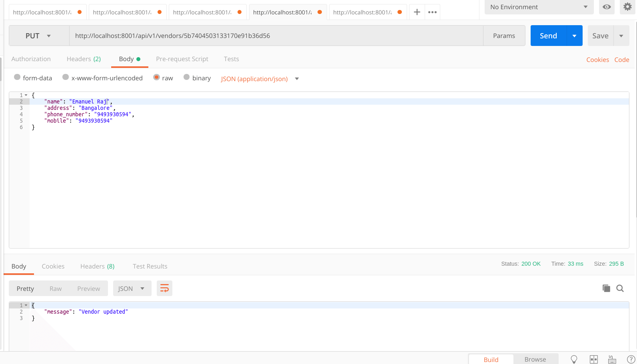Open the tab options three-dots menu
This screenshot has height=364, width=637.
pos(432,12)
